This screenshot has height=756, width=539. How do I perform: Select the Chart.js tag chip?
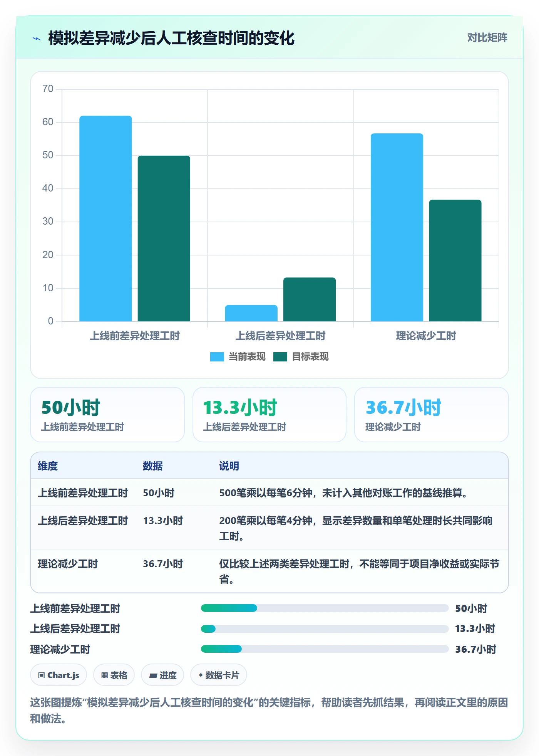[59, 675]
